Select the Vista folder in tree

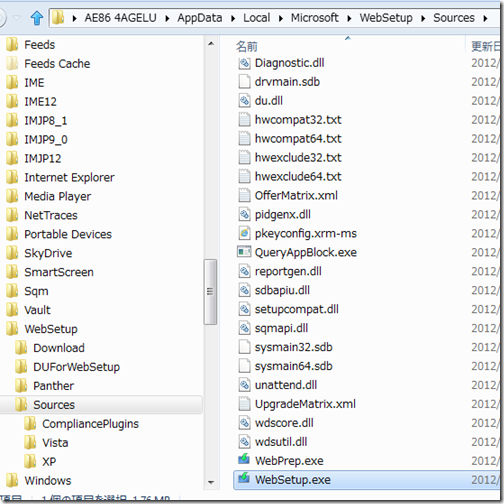(55, 442)
